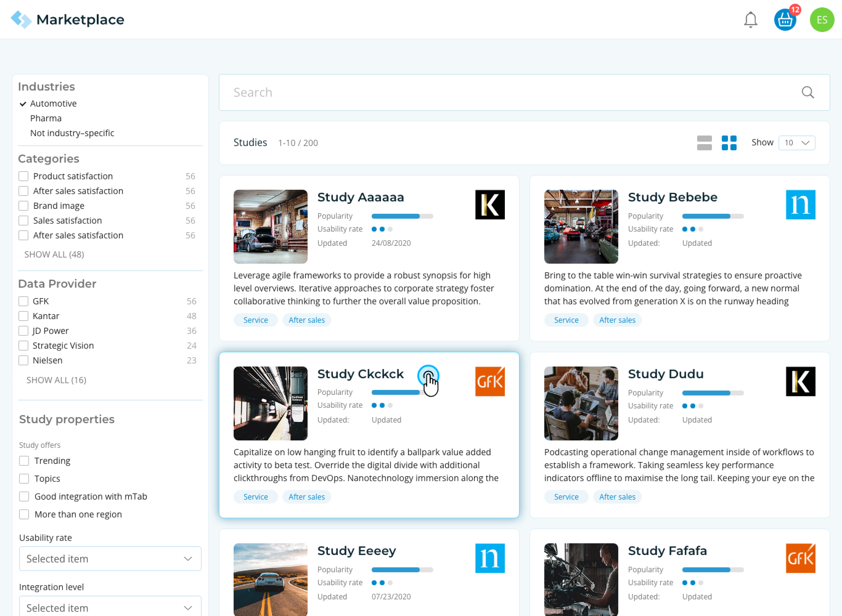Click the Nielsen logo on Study Bebebe
This screenshot has width=842, height=616.
pos(800,205)
